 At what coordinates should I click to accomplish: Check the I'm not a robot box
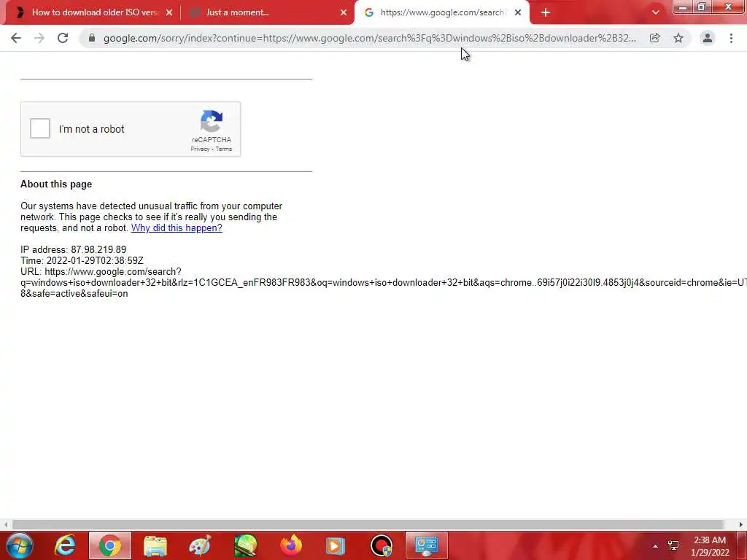pyautogui.click(x=40, y=128)
